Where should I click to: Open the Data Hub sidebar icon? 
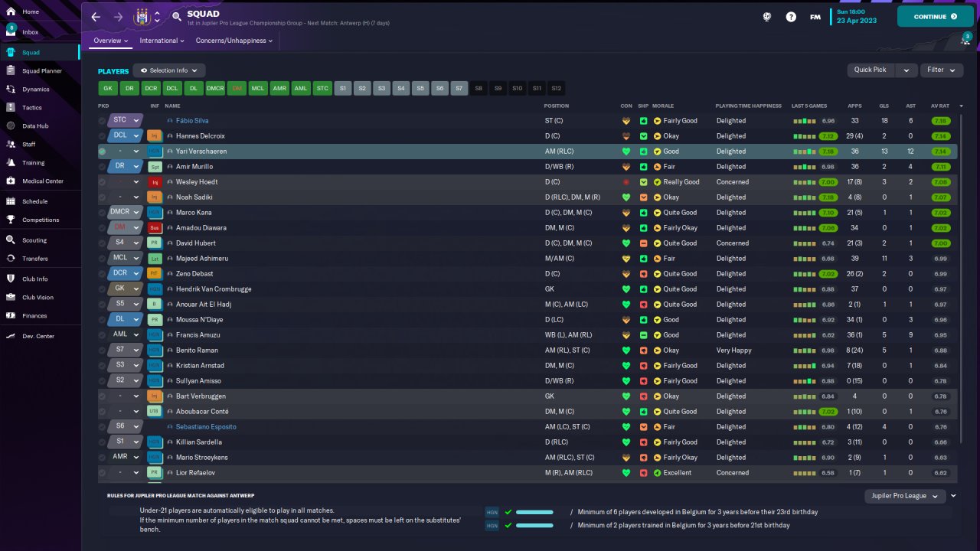pyautogui.click(x=11, y=126)
